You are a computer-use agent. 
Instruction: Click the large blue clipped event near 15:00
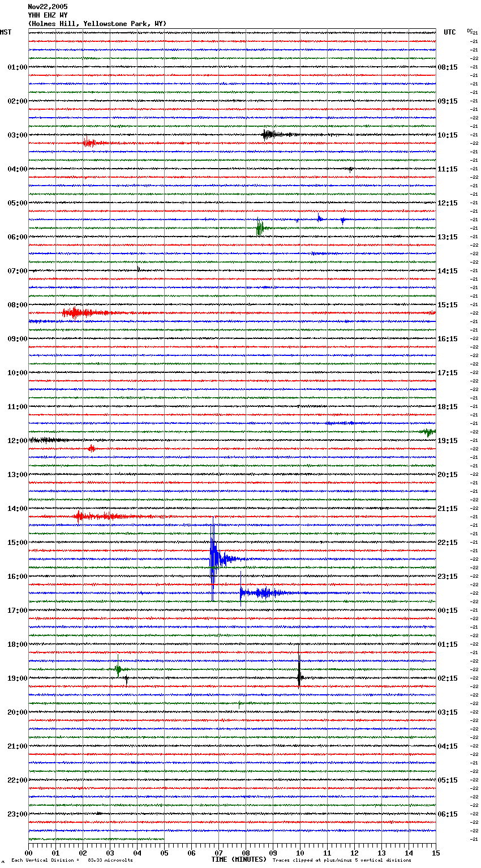click(214, 559)
